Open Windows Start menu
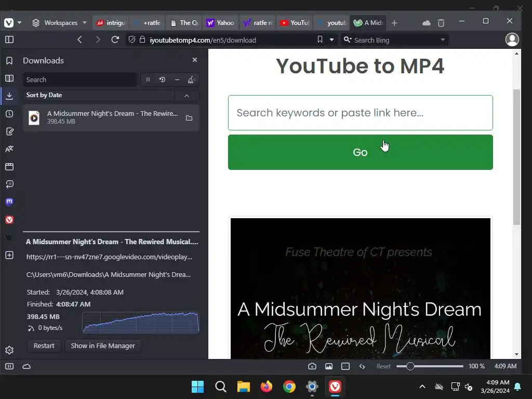The height and width of the screenshot is (399, 532). (x=197, y=387)
